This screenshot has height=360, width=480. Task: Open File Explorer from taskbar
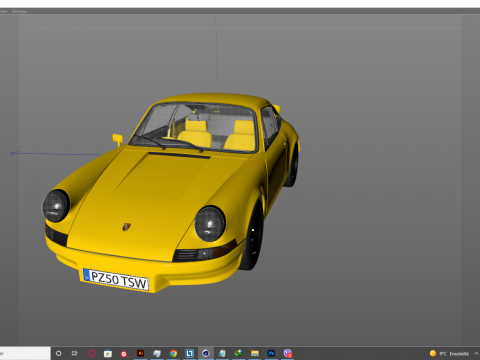[255, 353]
